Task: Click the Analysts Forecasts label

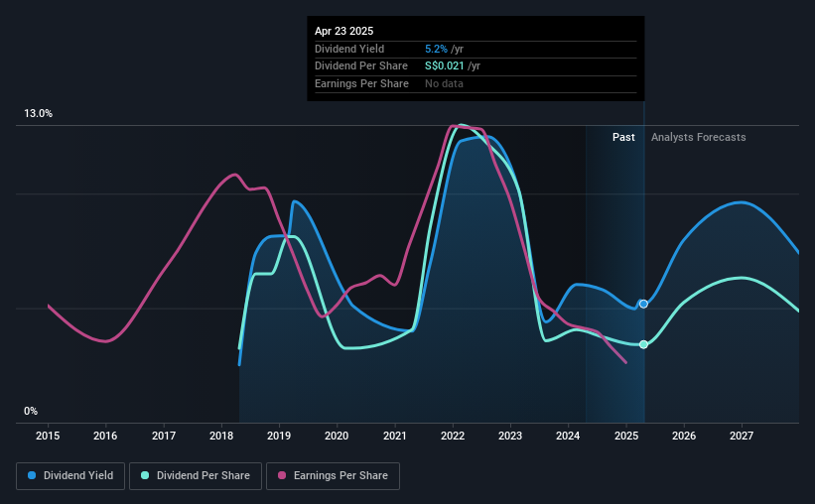Action: coord(699,137)
